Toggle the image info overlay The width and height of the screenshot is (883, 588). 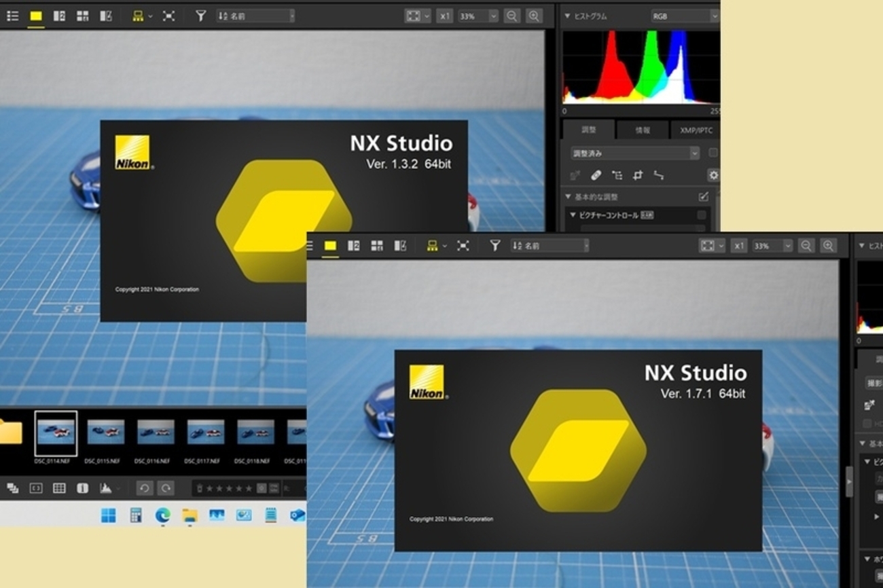pos(82,488)
